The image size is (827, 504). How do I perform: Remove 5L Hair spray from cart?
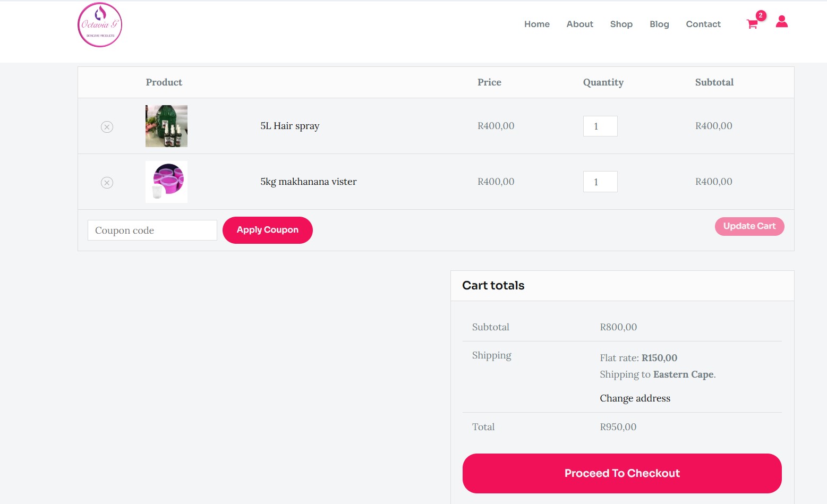point(107,127)
